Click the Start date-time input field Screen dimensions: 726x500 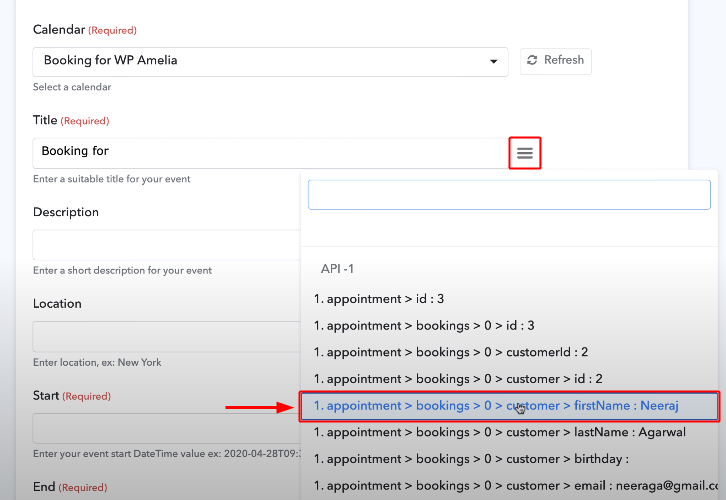[165, 428]
